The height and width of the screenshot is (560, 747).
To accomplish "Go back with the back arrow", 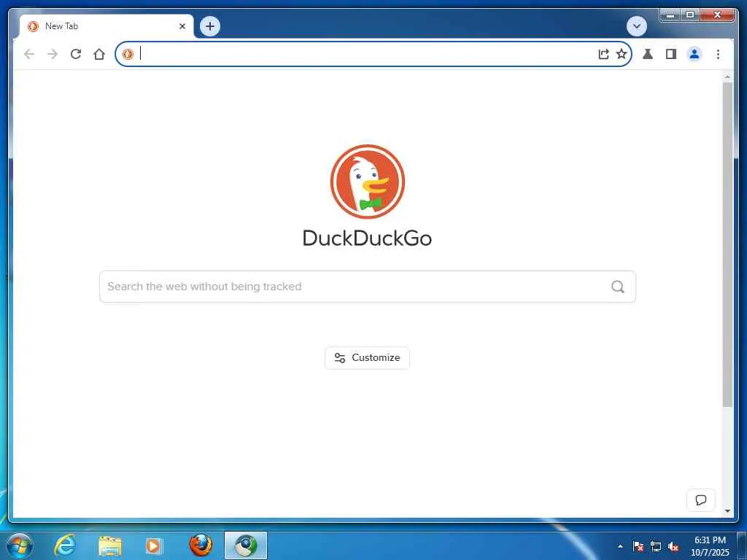I will point(29,54).
